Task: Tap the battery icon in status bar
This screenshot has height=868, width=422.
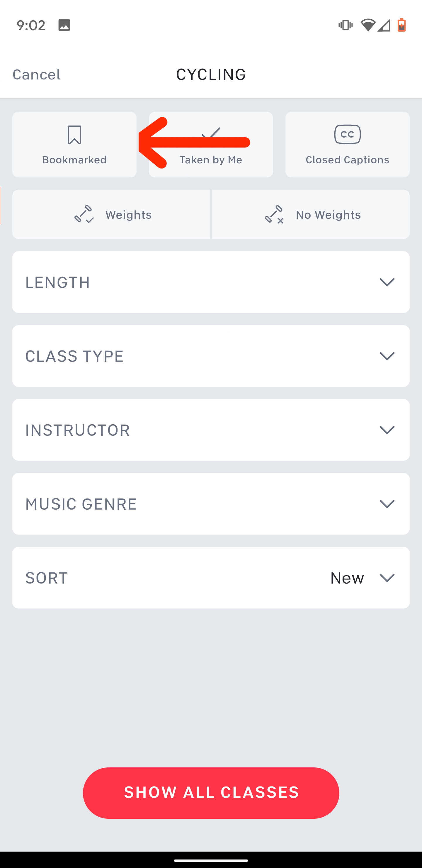Action: [x=401, y=25]
